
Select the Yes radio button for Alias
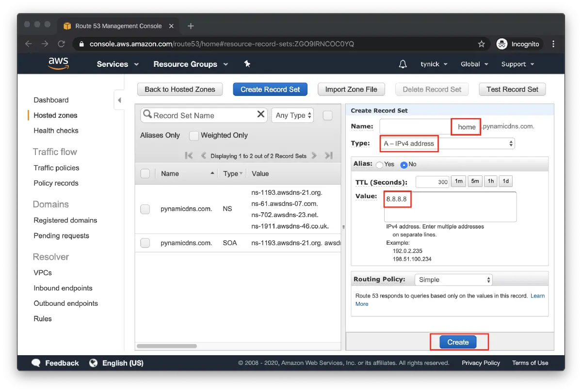tap(379, 164)
